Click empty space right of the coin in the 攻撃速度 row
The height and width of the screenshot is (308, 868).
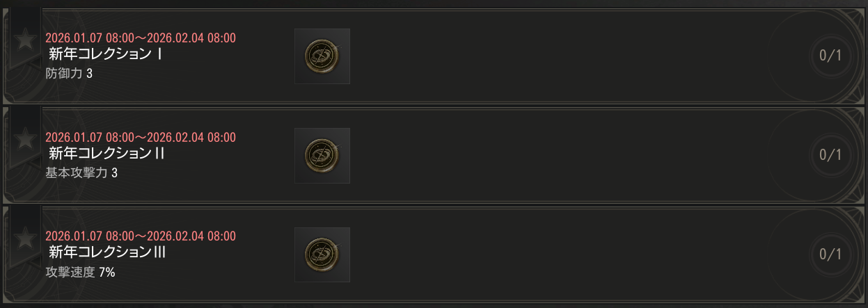[557, 255]
